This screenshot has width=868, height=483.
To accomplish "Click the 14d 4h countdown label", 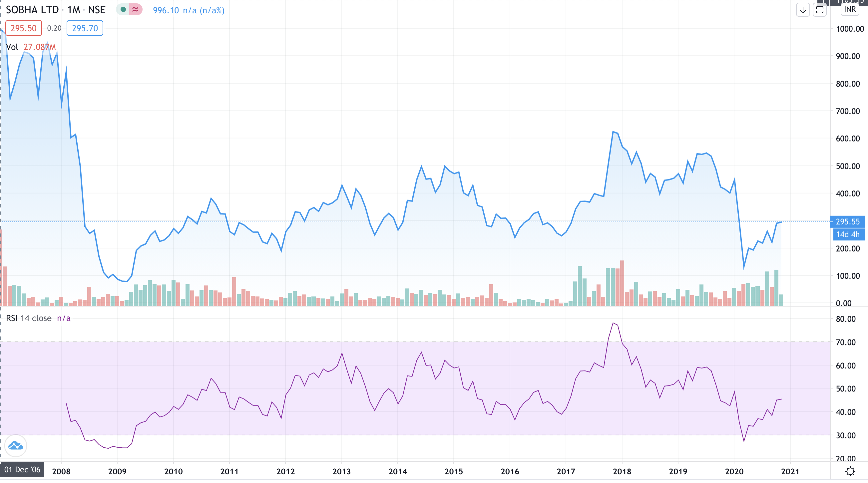I will pyautogui.click(x=847, y=234).
